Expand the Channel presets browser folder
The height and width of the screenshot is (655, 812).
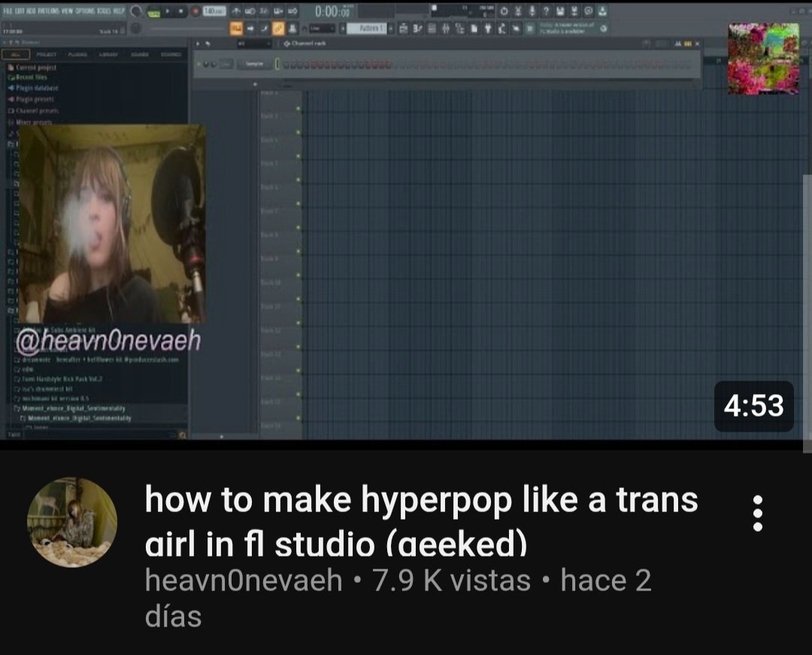(33, 111)
